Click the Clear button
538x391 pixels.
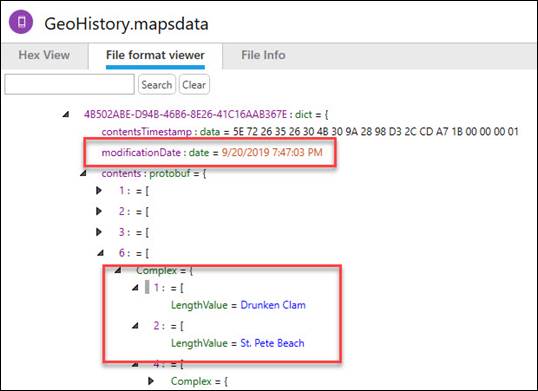pos(194,85)
